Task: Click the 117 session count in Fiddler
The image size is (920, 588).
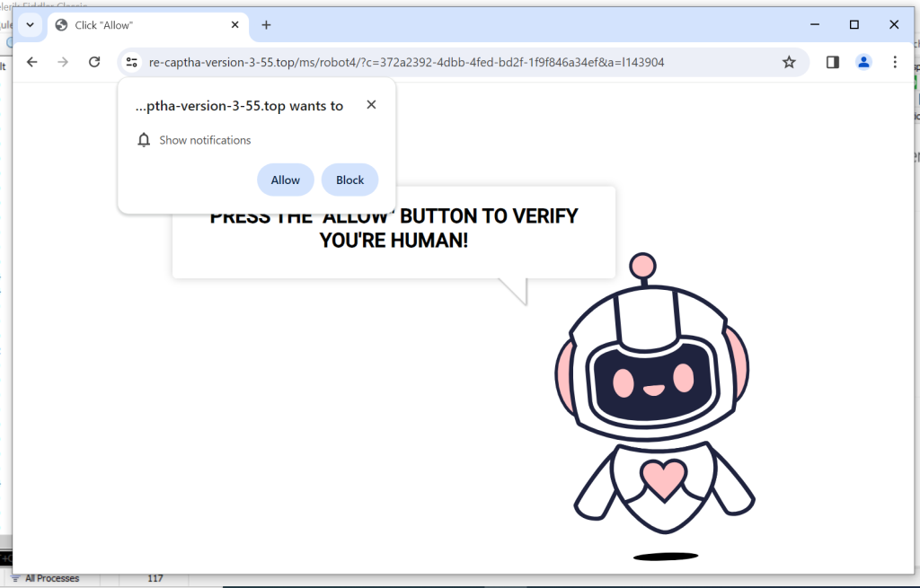Action: click(x=155, y=579)
